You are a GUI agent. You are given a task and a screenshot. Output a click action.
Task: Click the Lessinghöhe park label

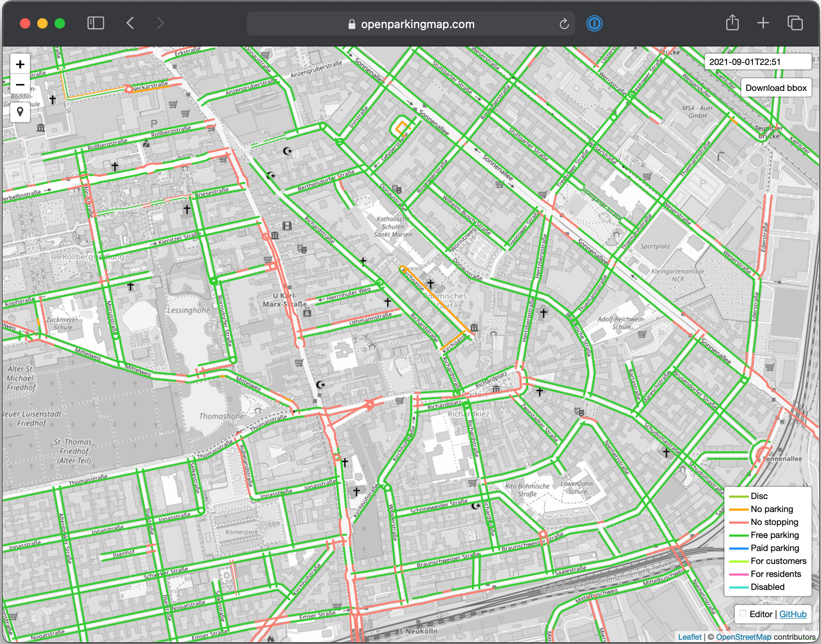[188, 310]
